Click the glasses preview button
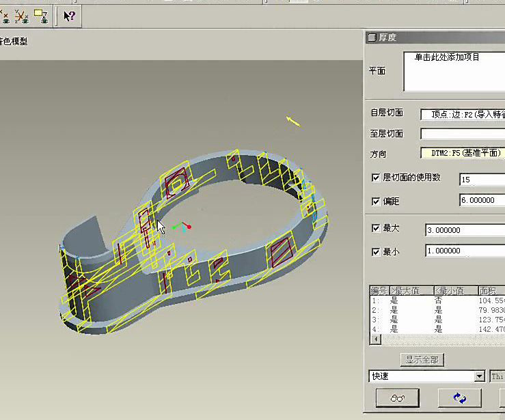Image resolution: width=505 pixels, height=420 pixels. (x=399, y=397)
